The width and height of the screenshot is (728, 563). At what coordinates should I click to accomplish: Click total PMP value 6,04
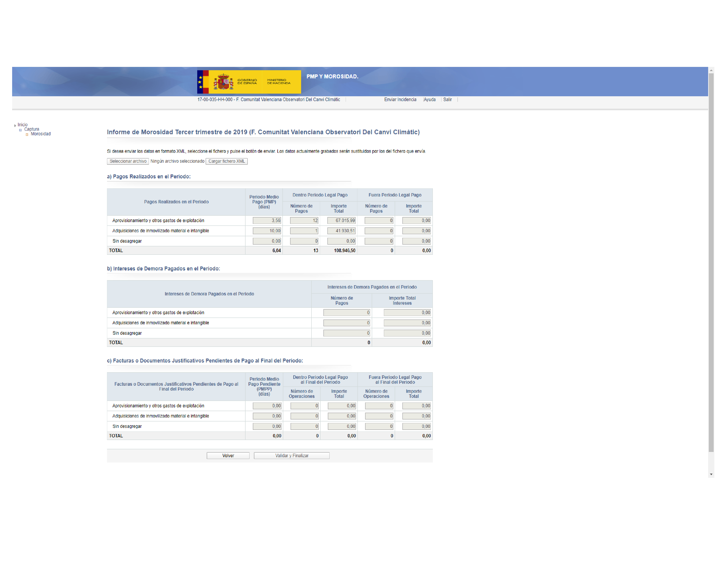pos(276,251)
